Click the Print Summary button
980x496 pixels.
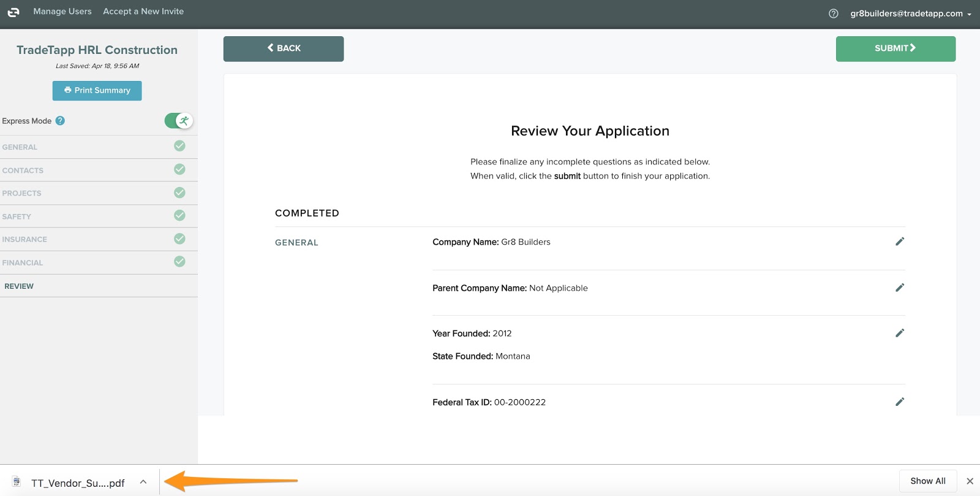point(97,91)
